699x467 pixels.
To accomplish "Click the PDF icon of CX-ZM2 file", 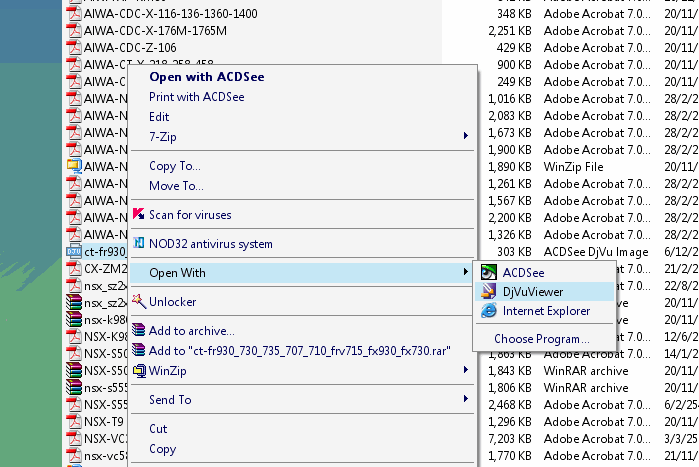I will [74, 268].
